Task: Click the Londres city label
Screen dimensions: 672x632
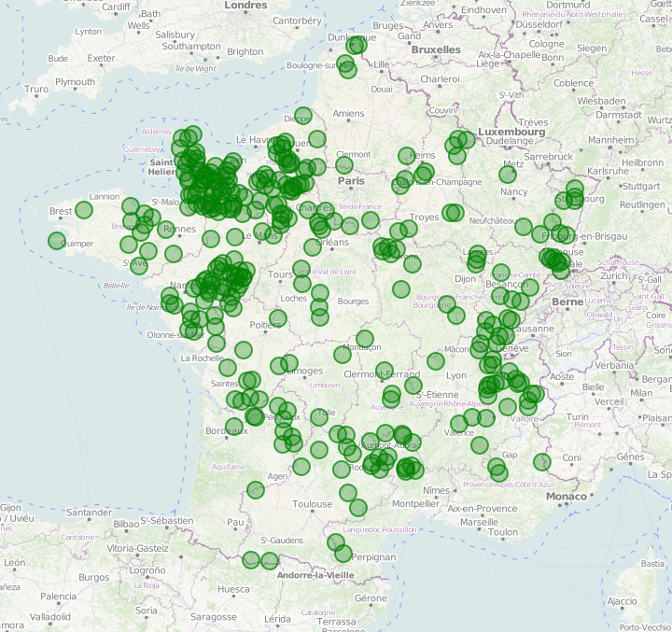Action: coord(245,6)
